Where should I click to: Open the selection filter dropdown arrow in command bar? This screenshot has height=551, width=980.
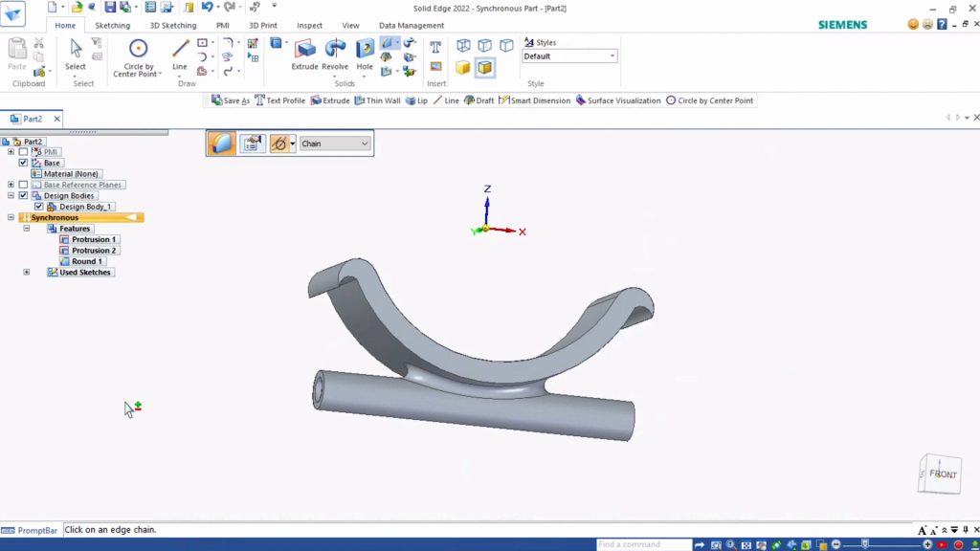tap(293, 143)
